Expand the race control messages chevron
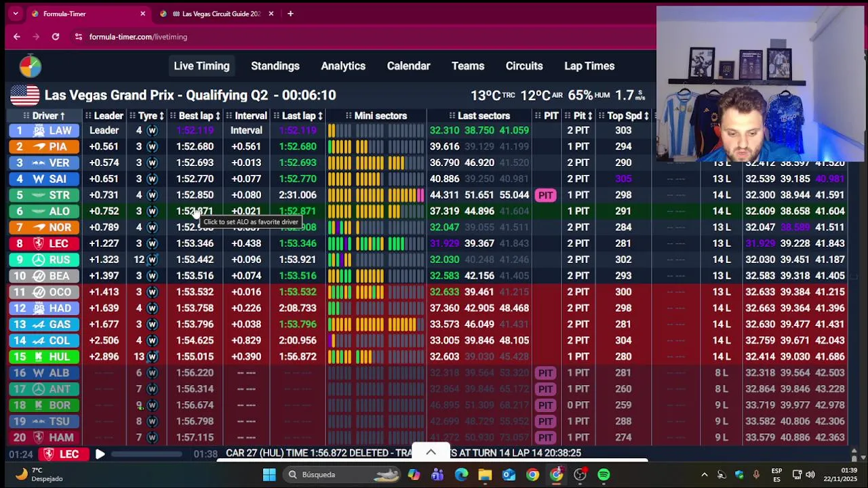 pos(431,452)
